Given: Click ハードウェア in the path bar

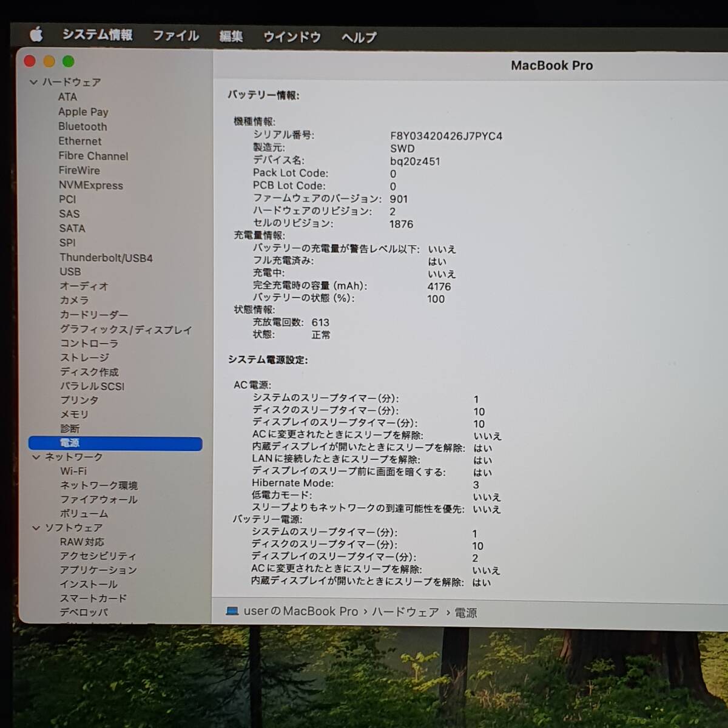Looking at the screenshot, I should pyautogui.click(x=405, y=612).
